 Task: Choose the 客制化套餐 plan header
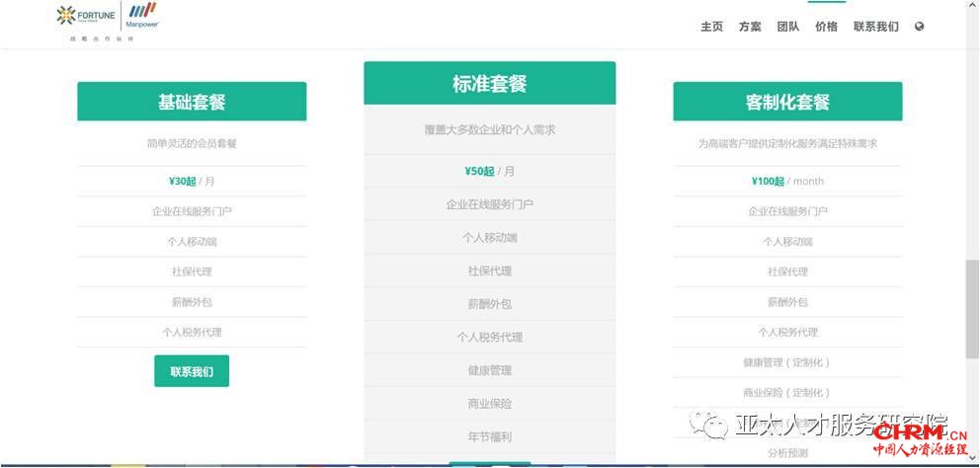(787, 102)
